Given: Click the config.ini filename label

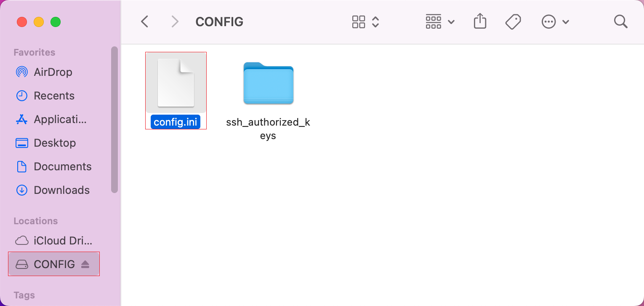Looking at the screenshot, I should pos(176,122).
